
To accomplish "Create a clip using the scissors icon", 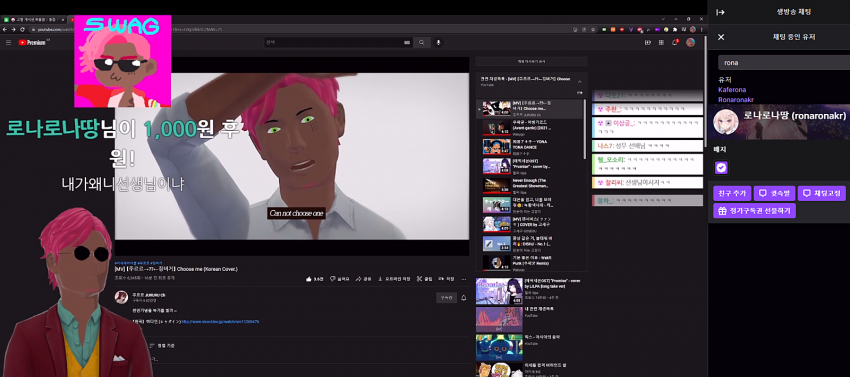I will [425, 279].
